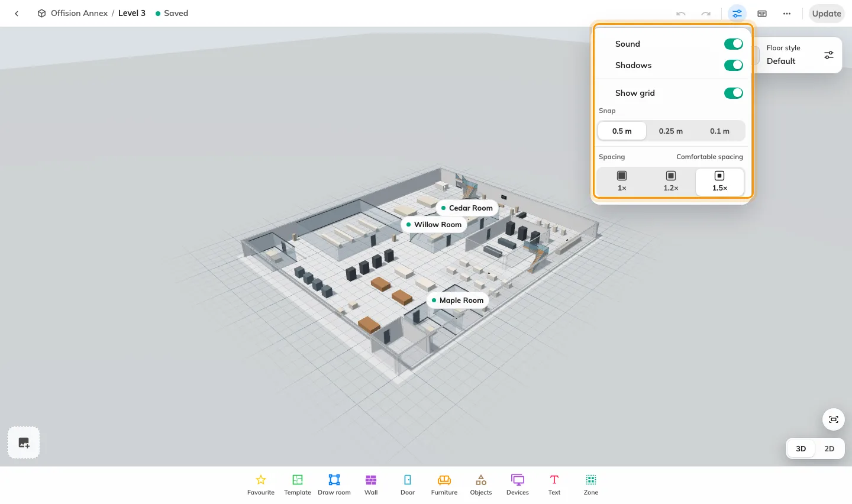
Task: Select the Zone tool
Action: [591, 484]
